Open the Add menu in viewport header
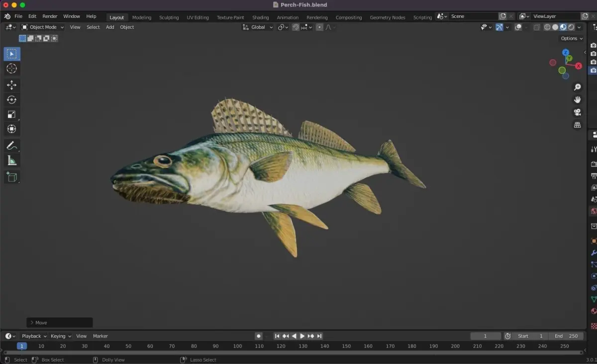Screen dimensions: 597x364 click(x=110, y=27)
